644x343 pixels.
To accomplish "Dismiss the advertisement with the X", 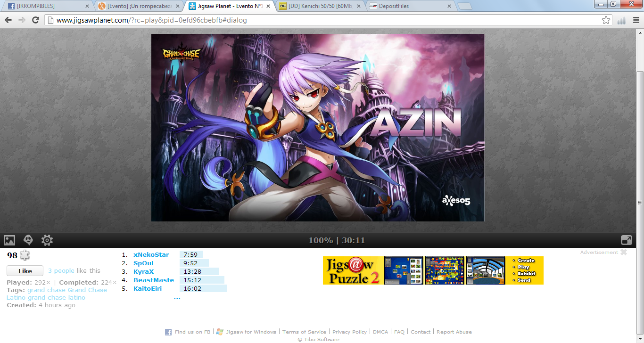I will (x=624, y=253).
